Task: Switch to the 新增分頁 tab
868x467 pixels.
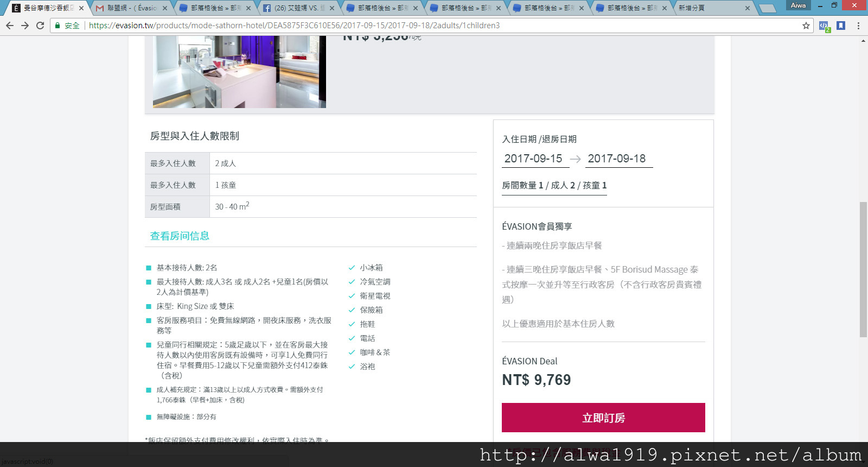Action: (x=713, y=8)
